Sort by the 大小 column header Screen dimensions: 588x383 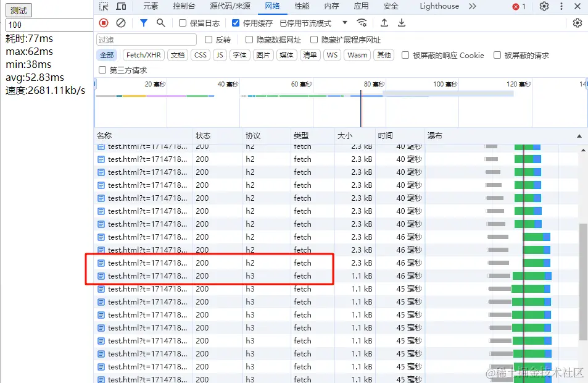(355, 135)
